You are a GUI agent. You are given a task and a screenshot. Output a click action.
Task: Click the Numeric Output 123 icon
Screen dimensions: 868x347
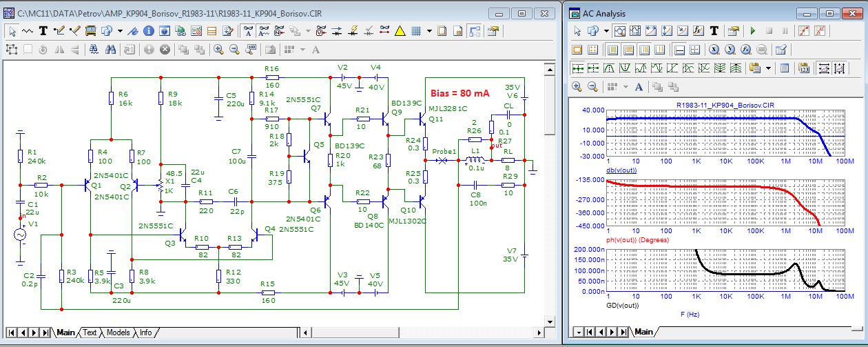coord(804,68)
